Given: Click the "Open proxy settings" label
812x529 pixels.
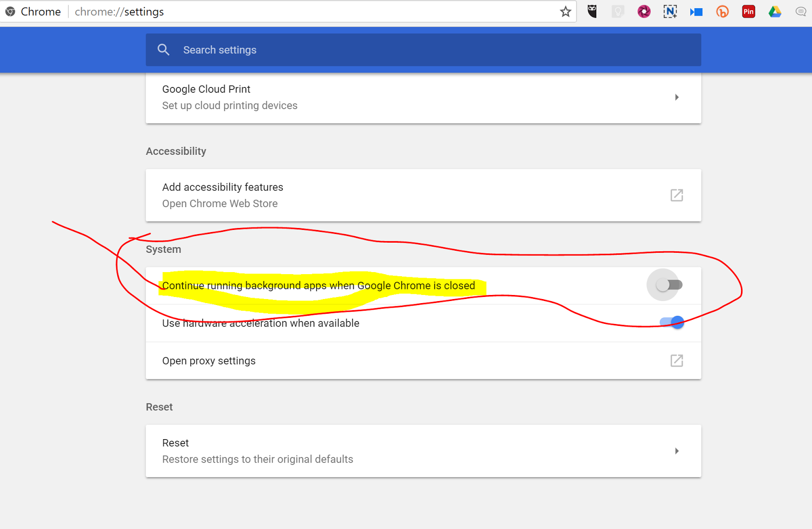Looking at the screenshot, I should pos(209,361).
